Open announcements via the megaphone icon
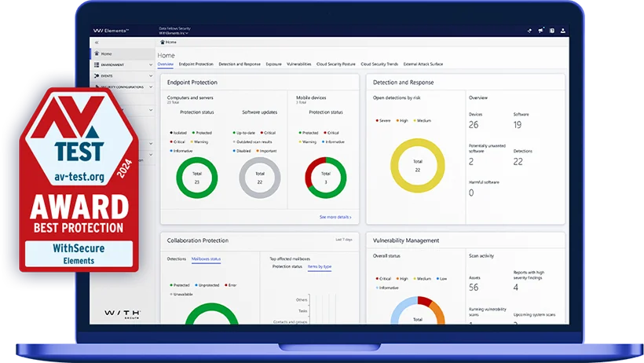Viewport: 644px width, 363px height. click(x=540, y=31)
